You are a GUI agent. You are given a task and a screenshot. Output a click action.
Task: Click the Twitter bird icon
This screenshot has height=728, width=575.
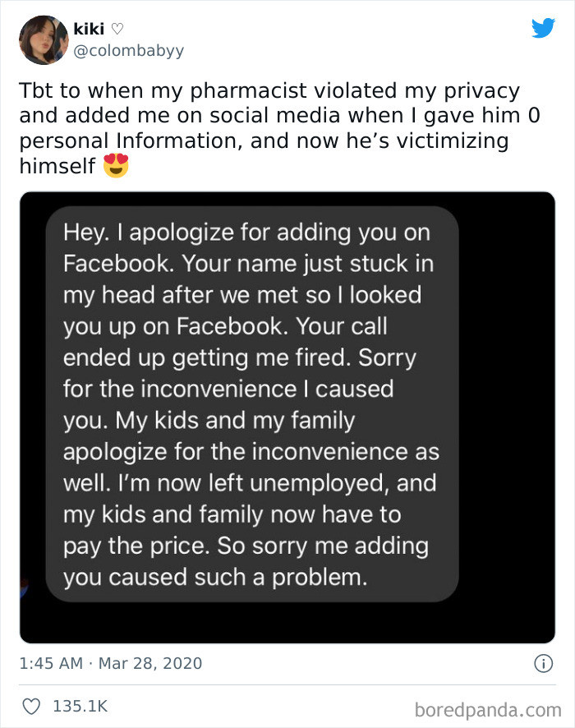(x=544, y=28)
